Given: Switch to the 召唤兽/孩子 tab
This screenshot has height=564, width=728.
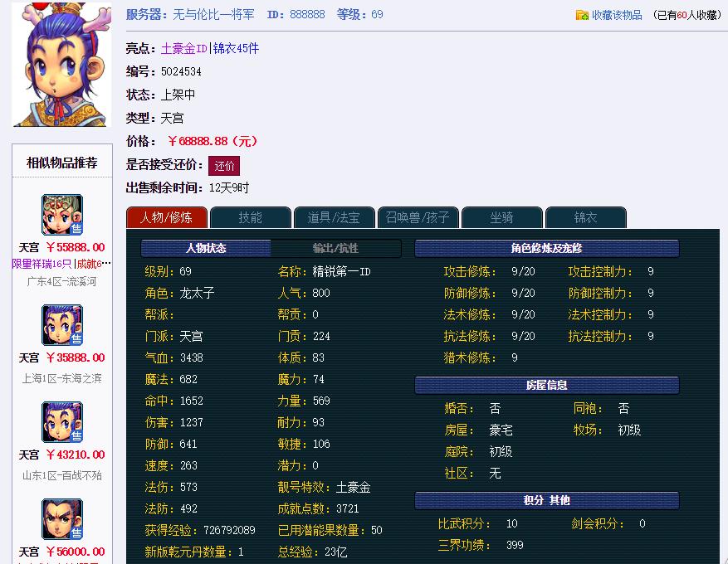Looking at the screenshot, I should (418, 216).
